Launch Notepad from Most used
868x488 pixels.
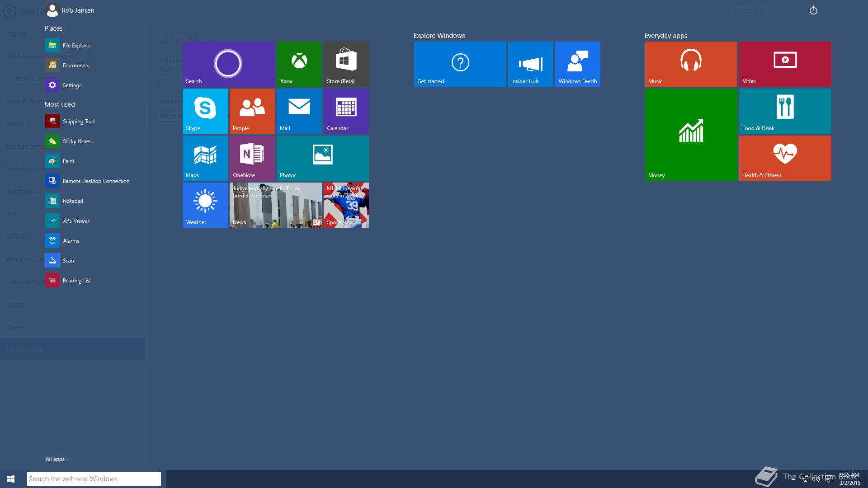tap(64, 201)
